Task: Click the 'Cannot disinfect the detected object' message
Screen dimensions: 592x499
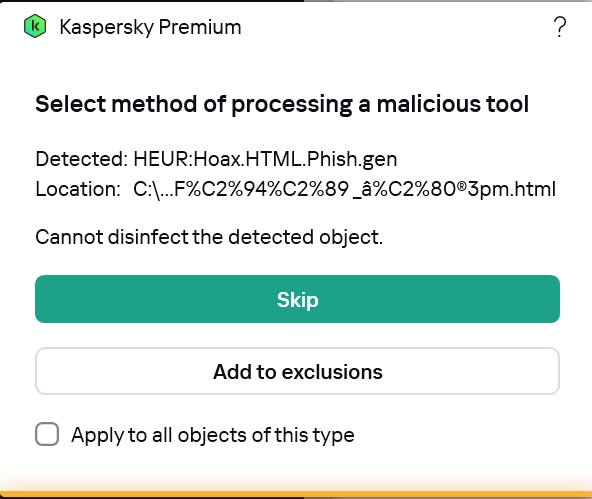Action: [x=209, y=237]
